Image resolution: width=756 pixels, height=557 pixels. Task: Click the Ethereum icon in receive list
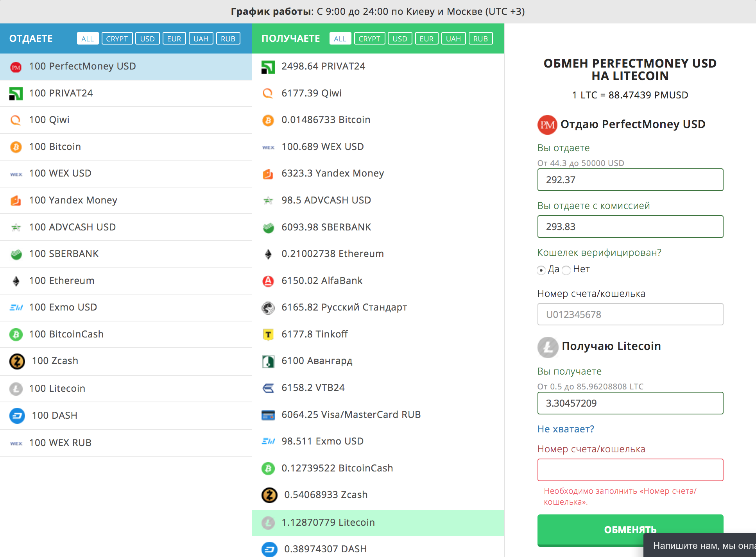click(268, 254)
